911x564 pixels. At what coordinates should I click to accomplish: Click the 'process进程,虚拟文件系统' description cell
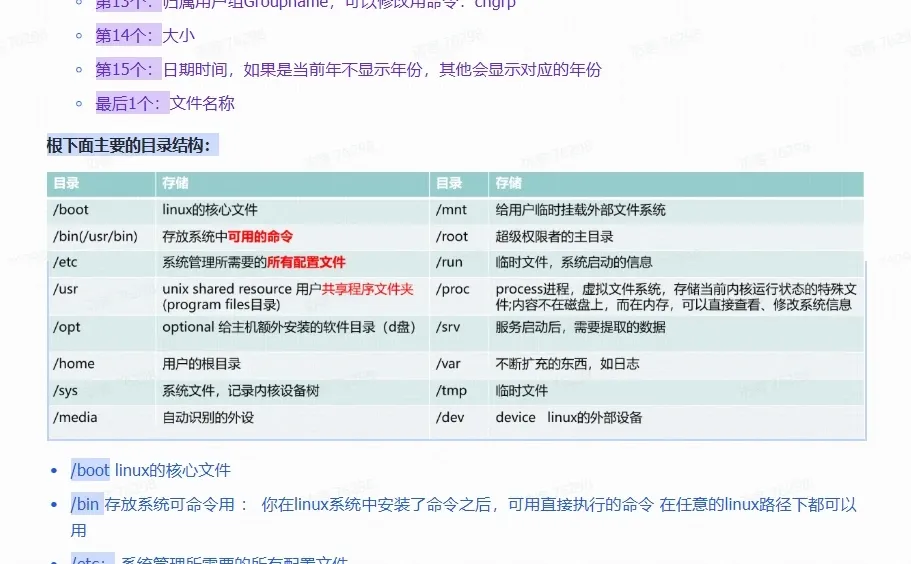coord(676,297)
